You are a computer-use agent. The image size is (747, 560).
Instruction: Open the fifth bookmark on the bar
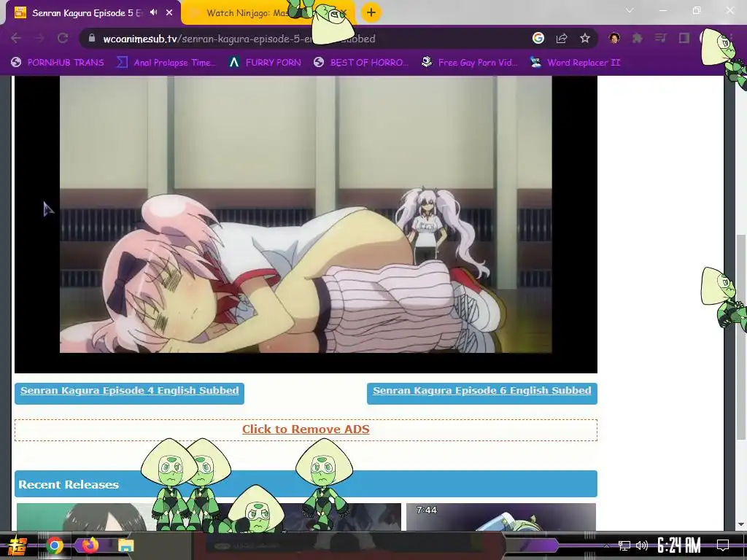tap(469, 63)
